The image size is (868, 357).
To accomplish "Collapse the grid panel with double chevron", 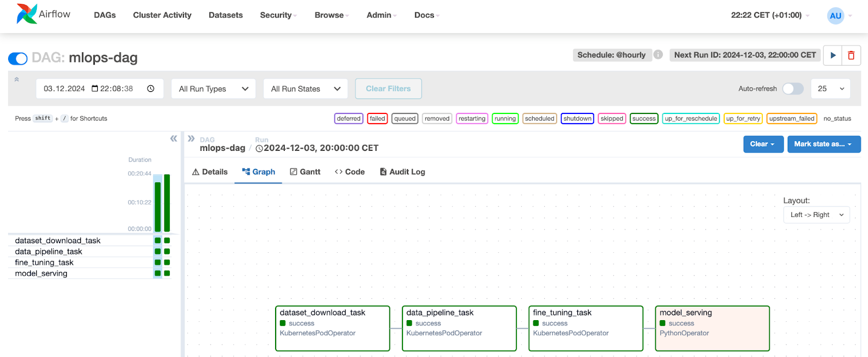I will click(174, 138).
